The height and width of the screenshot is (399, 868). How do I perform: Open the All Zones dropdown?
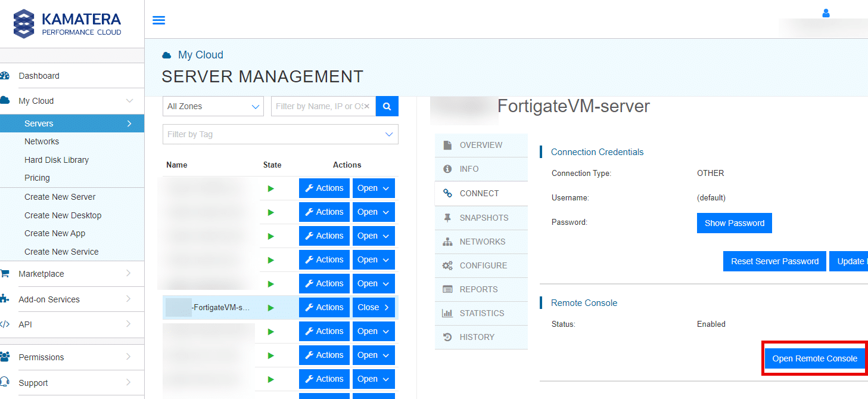[x=213, y=106]
